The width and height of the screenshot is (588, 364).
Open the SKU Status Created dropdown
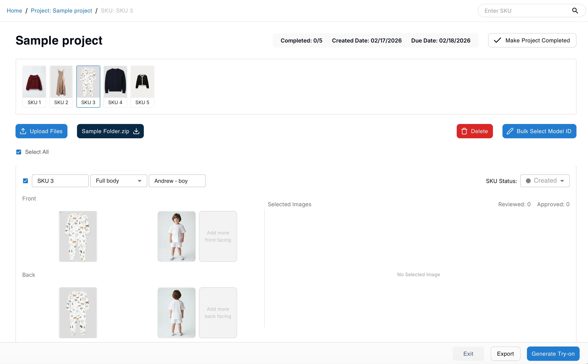click(x=545, y=181)
